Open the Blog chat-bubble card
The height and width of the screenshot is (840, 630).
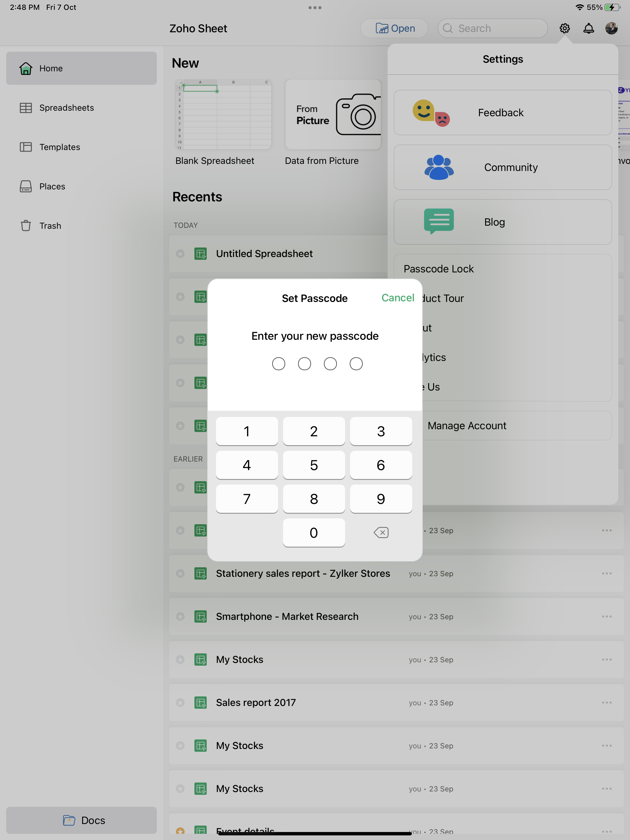tap(502, 222)
